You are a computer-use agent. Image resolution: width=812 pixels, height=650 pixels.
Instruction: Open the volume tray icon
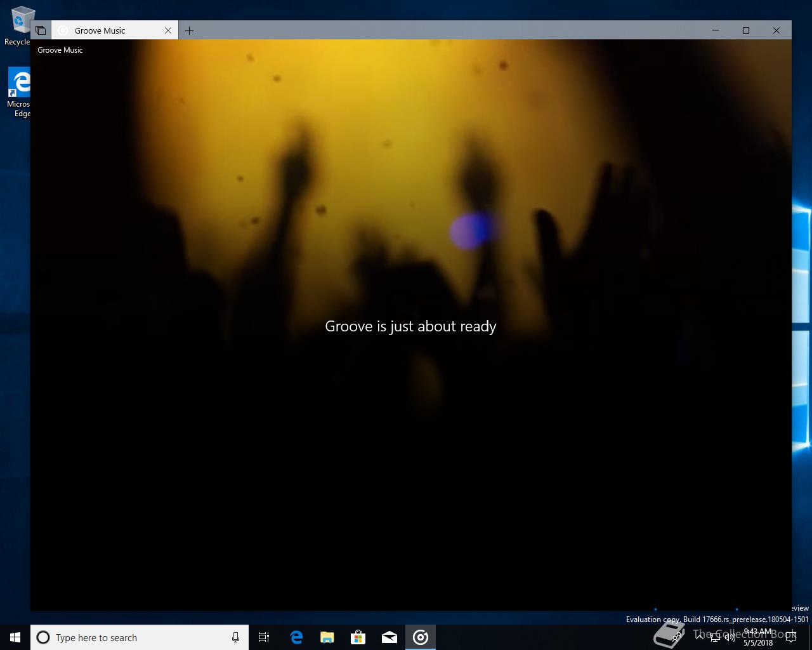(x=730, y=637)
